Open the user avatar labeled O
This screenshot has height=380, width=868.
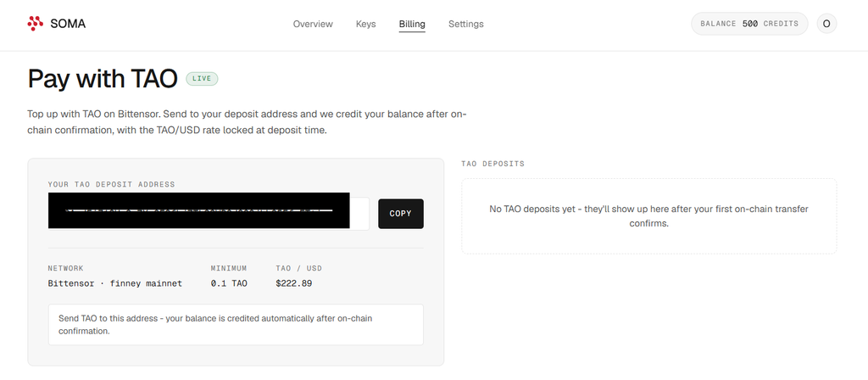[x=826, y=24]
